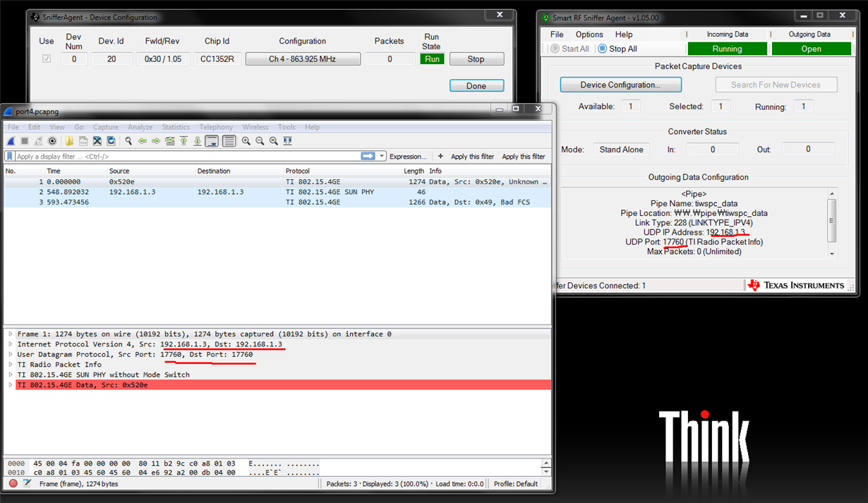
Task: Reset packet text to normal size
Action: 274,141
